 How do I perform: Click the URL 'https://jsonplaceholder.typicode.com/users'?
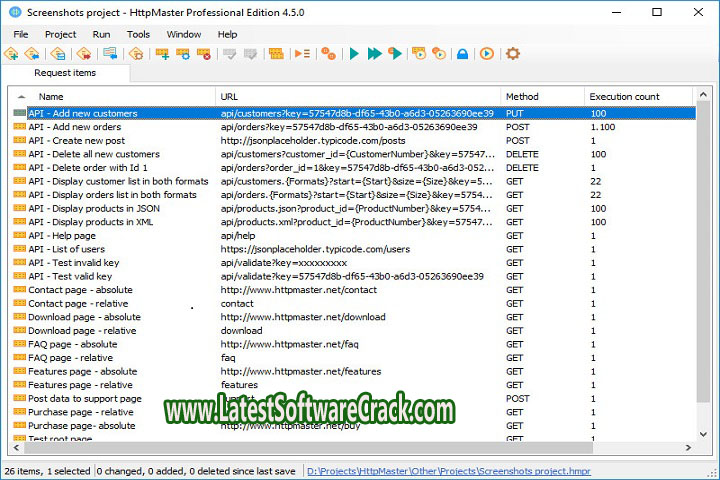(x=315, y=249)
